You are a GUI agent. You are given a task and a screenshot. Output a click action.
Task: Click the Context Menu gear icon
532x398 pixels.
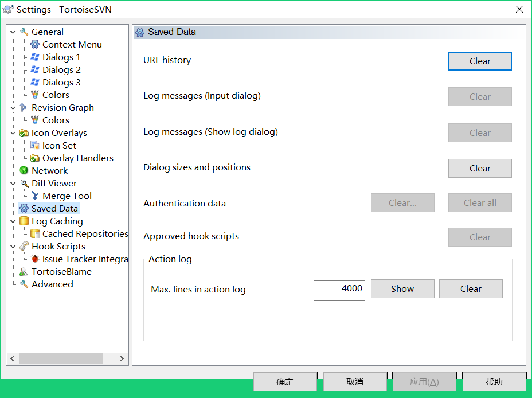35,45
